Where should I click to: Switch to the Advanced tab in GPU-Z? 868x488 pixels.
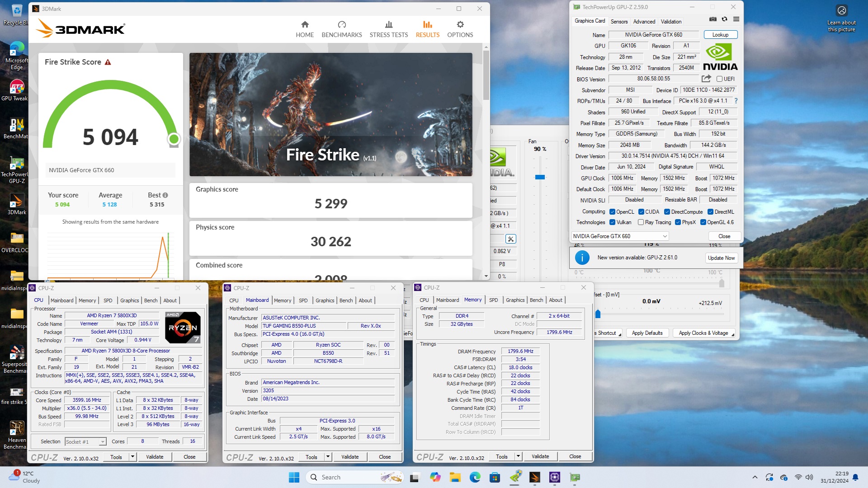(x=644, y=21)
